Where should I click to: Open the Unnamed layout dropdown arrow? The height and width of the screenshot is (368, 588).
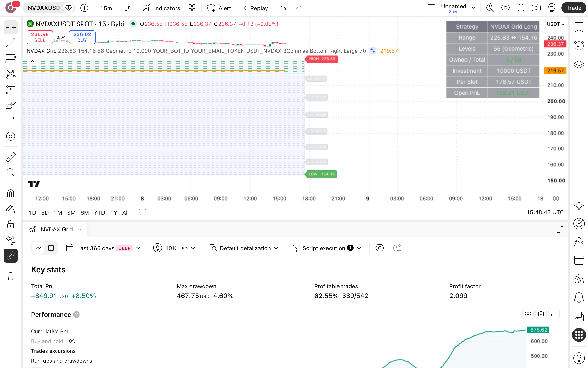tap(473, 8)
